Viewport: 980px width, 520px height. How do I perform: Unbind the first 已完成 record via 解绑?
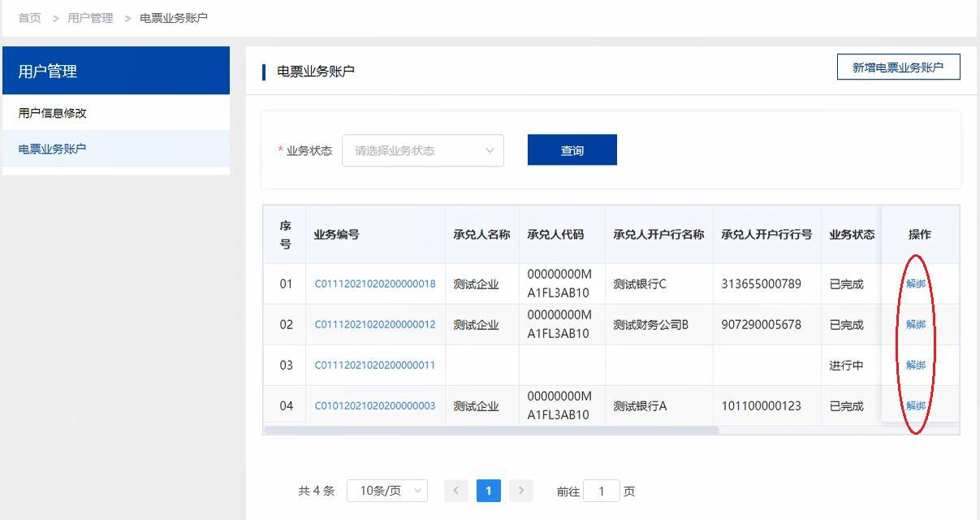pyautogui.click(x=915, y=284)
